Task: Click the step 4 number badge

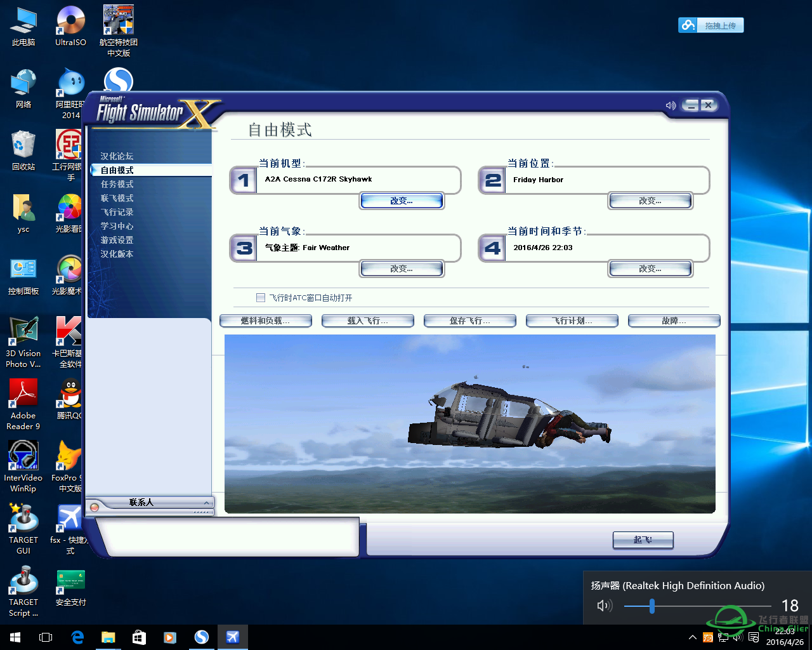Action: tap(492, 248)
